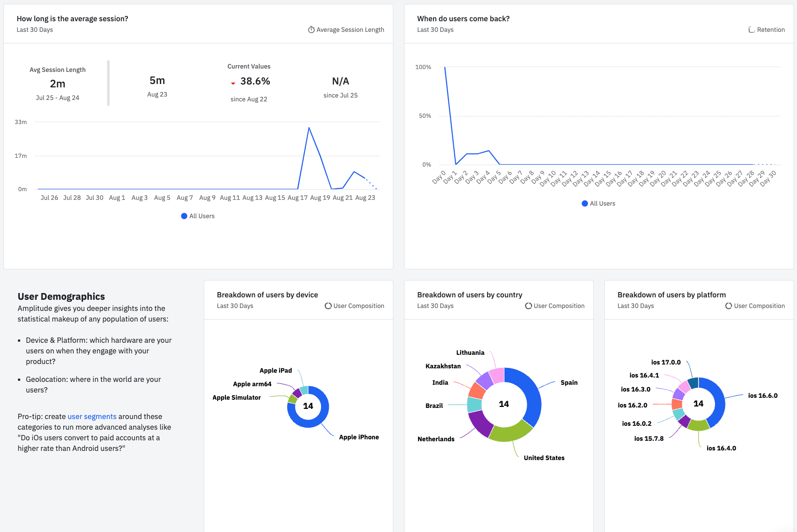Click the ios 16.6.0 label on platform chart
This screenshot has height=532, width=797.
(x=762, y=396)
